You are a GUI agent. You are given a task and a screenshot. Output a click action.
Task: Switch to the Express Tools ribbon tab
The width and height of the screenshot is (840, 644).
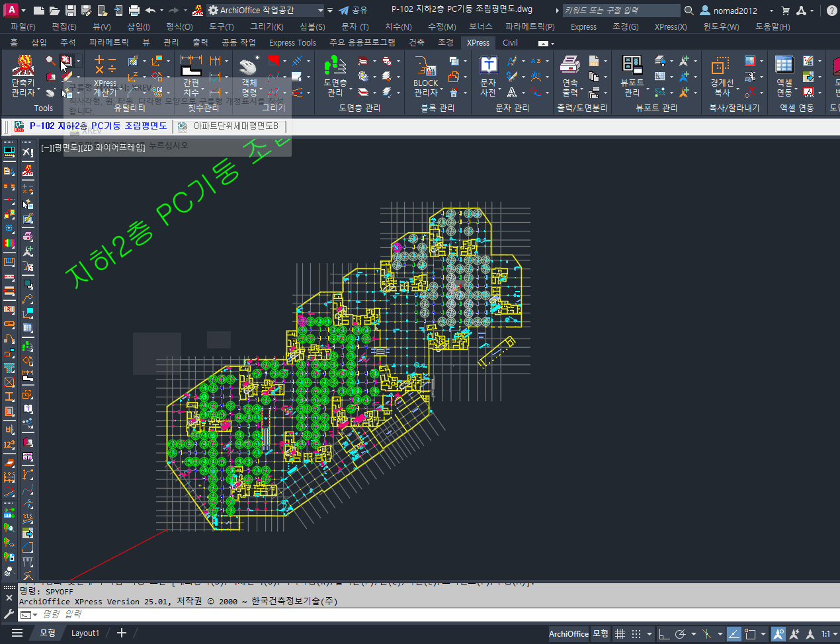click(x=292, y=42)
